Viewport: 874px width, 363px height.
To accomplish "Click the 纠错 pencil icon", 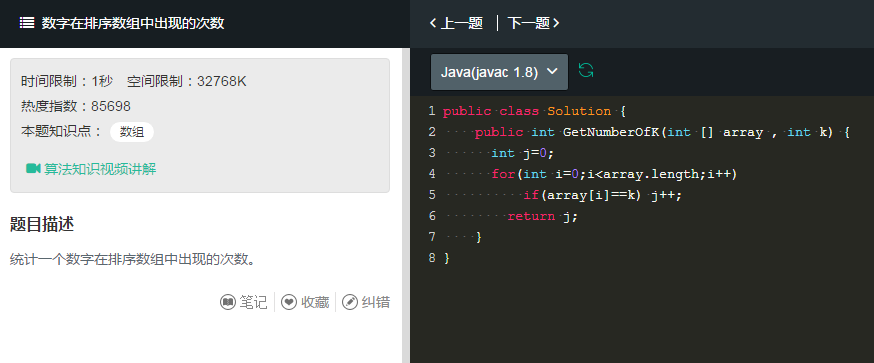I will coord(349,302).
